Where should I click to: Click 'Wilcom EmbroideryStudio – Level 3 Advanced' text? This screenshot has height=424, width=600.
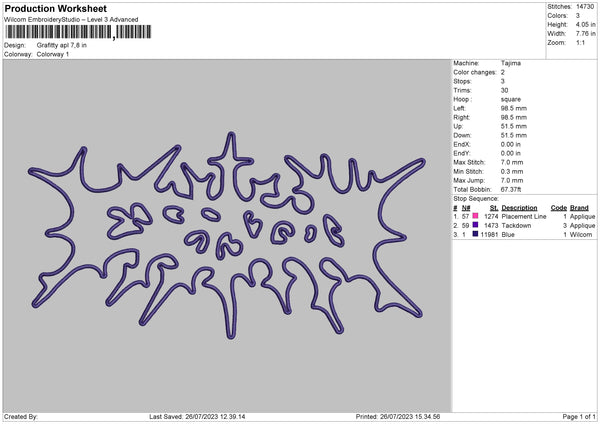coord(71,20)
